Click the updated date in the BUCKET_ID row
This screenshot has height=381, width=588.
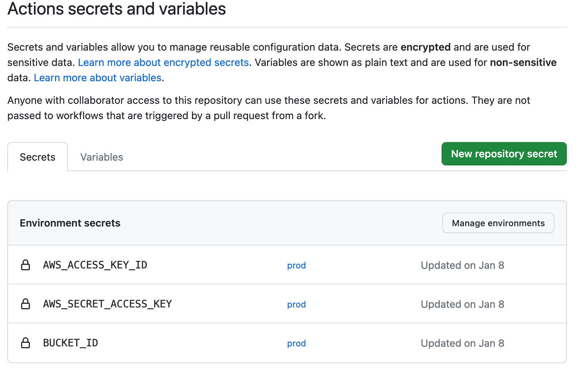pyautogui.click(x=462, y=343)
